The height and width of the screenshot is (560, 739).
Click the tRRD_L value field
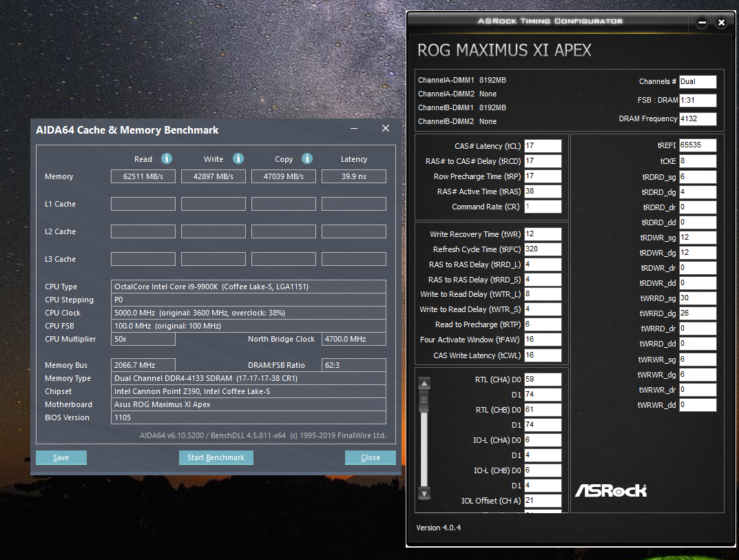(543, 264)
